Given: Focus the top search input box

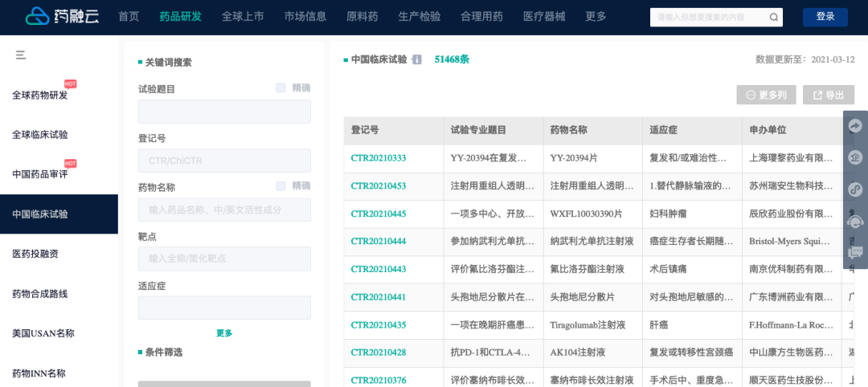Looking at the screenshot, I should [x=710, y=17].
